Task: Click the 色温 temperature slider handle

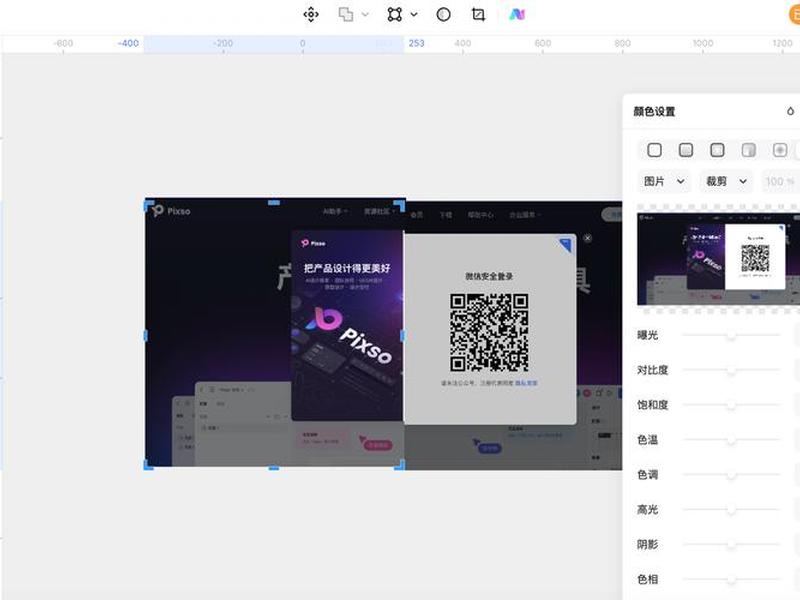Action: point(731,440)
